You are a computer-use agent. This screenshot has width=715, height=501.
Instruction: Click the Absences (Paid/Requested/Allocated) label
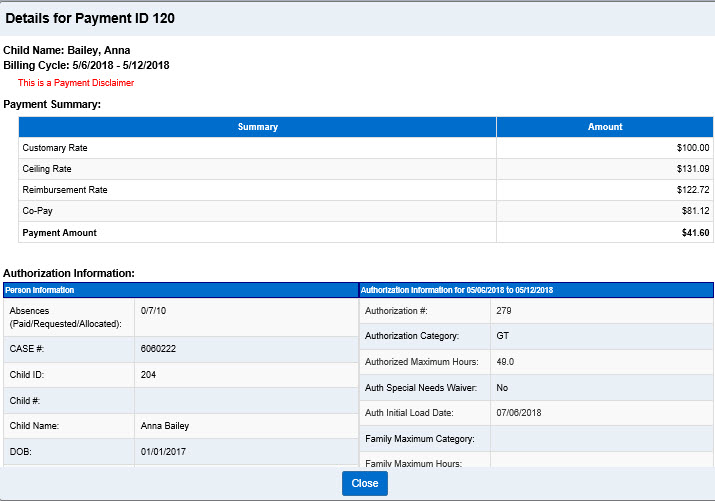coord(66,317)
